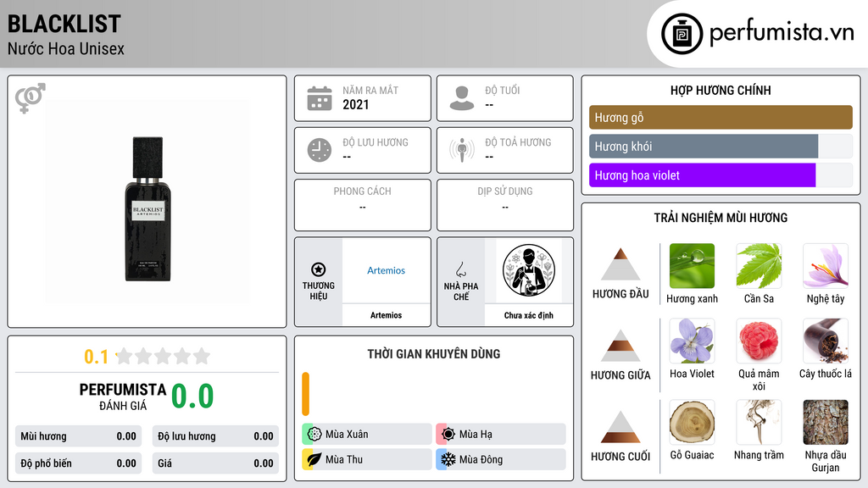Click the person icon beside Độ tuổi
Image resolution: width=868 pixels, height=488 pixels.
tap(462, 98)
